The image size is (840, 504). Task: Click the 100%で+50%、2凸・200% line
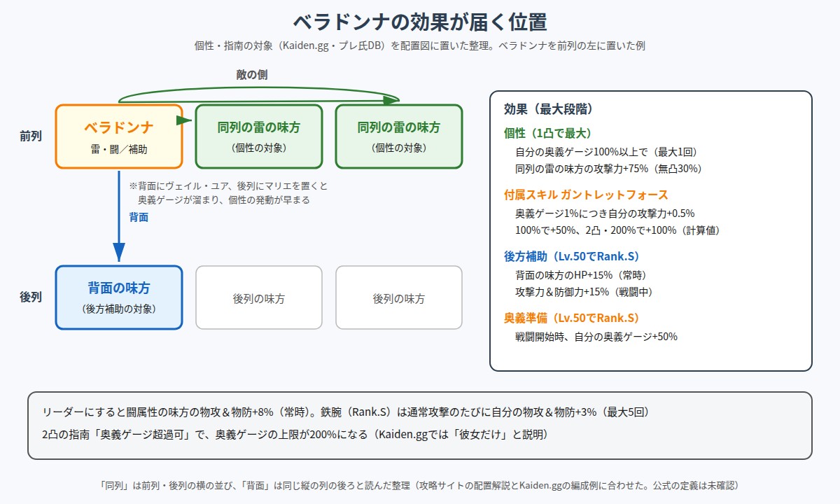617,230
